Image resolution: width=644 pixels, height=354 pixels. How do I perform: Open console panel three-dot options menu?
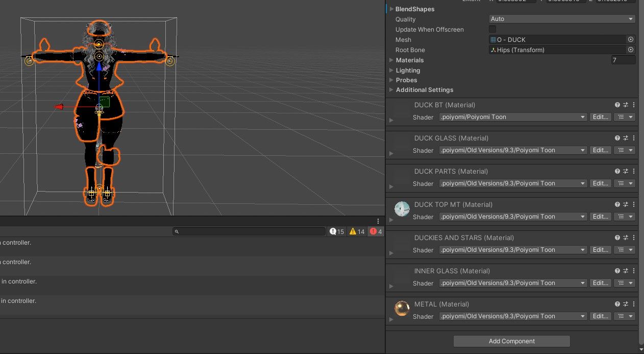[x=378, y=221]
